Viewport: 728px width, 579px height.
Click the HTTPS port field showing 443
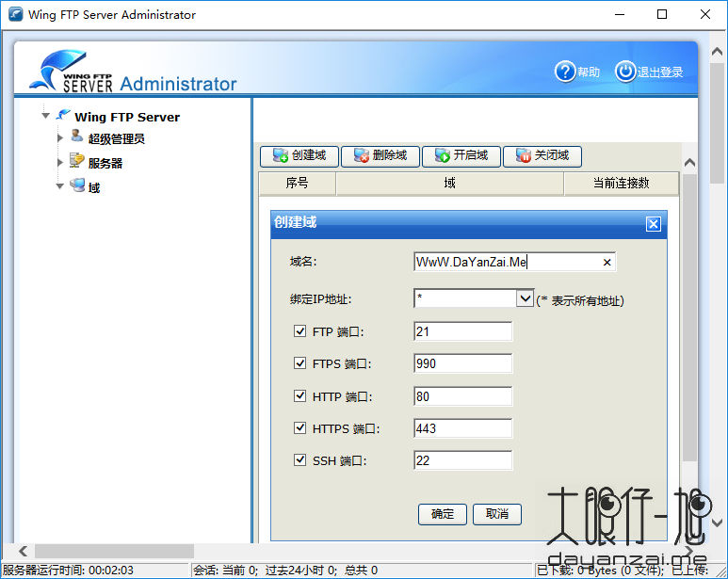point(463,428)
